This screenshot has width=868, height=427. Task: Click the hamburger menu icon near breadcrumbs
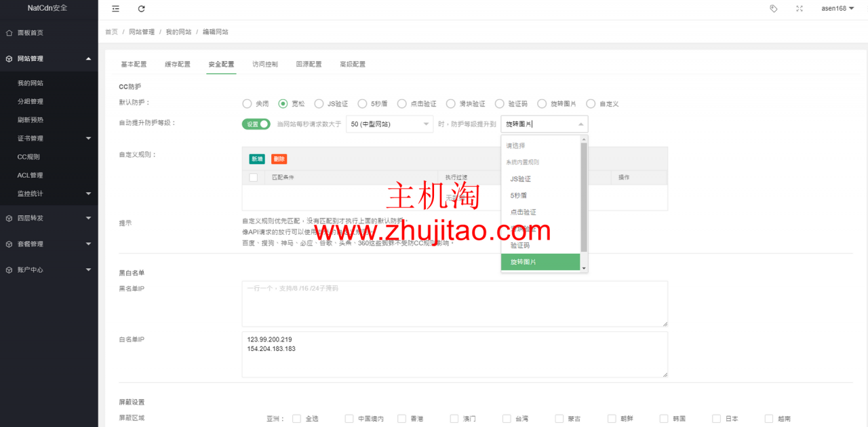115,9
